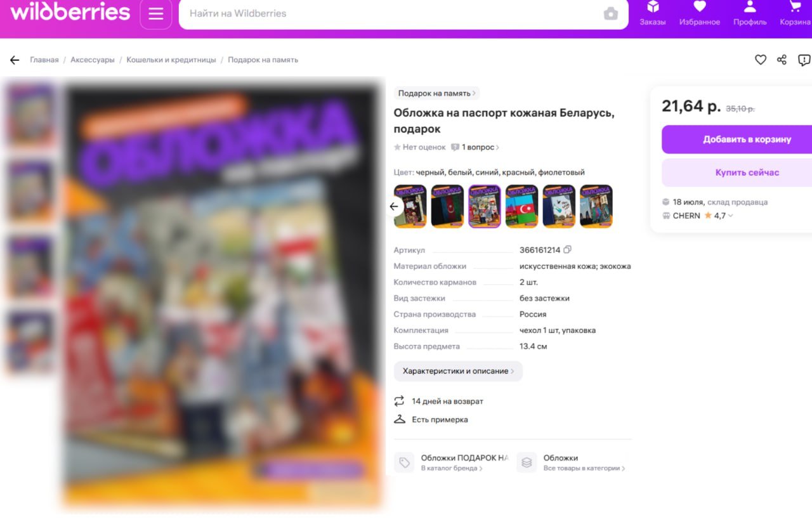
Task: Expand seller CHERN rating dropdown
Action: (730, 216)
